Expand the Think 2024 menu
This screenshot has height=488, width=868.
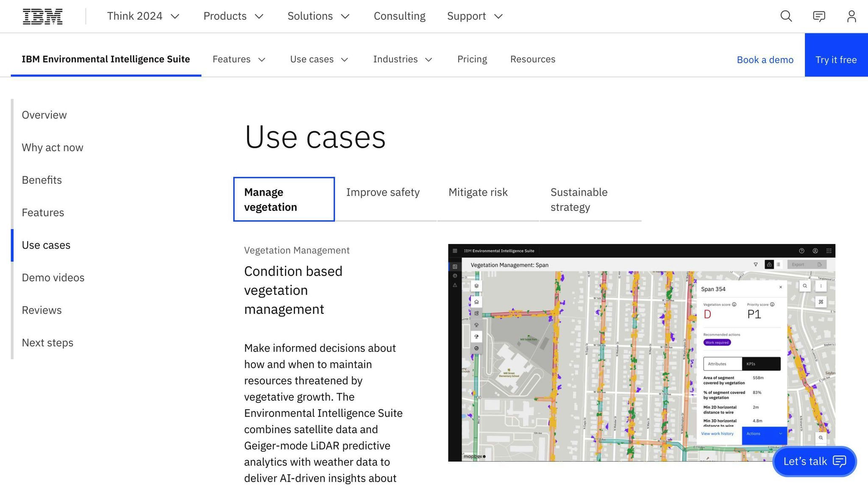click(x=143, y=16)
